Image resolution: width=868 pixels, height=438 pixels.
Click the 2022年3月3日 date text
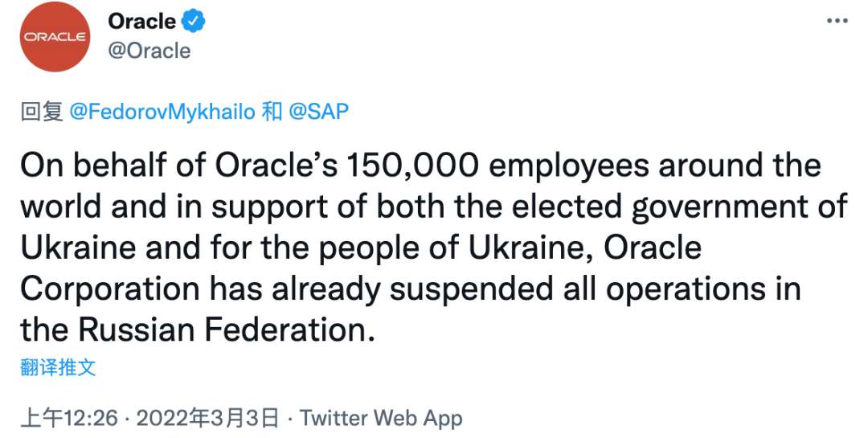pyautogui.click(x=207, y=418)
